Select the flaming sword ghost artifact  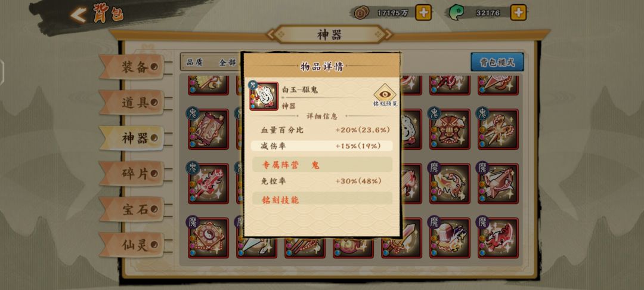pyautogui.click(x=208, y=183)
